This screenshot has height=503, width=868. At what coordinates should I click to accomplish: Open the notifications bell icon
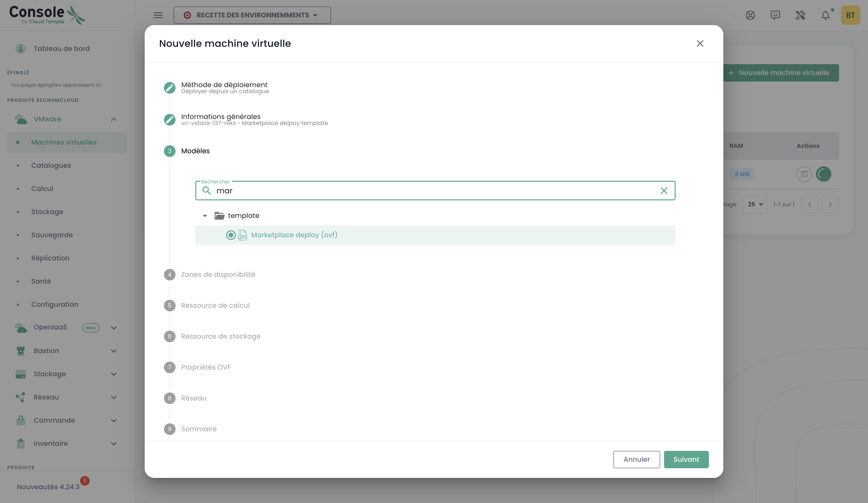point(825,15)
